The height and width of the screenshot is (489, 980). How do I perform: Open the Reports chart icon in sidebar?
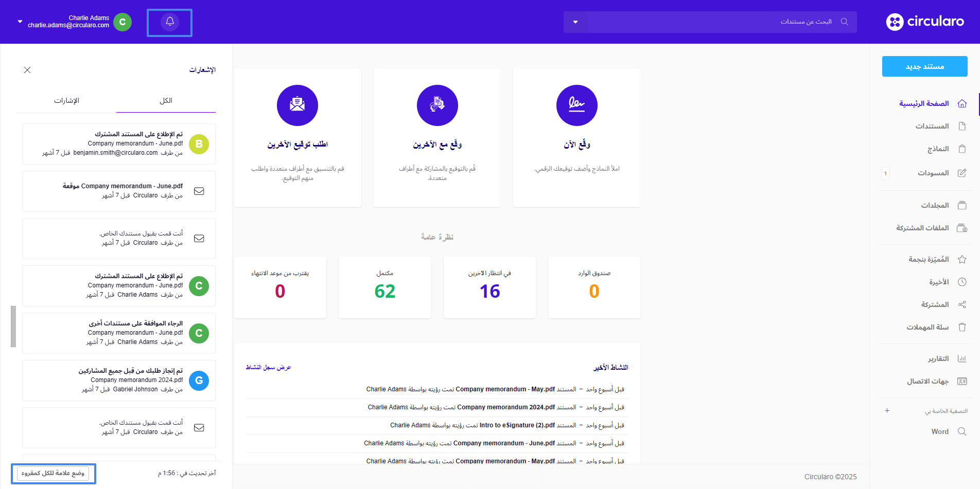961,358
